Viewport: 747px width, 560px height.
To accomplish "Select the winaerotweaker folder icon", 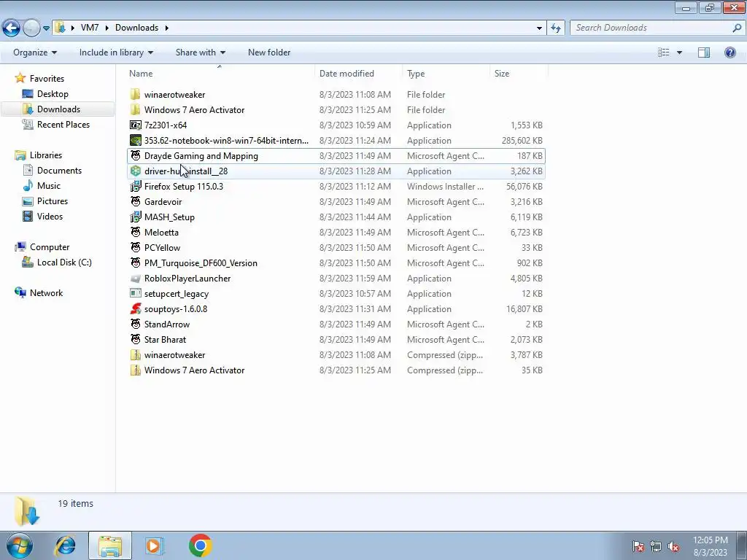I will click(x=135, y=94).
